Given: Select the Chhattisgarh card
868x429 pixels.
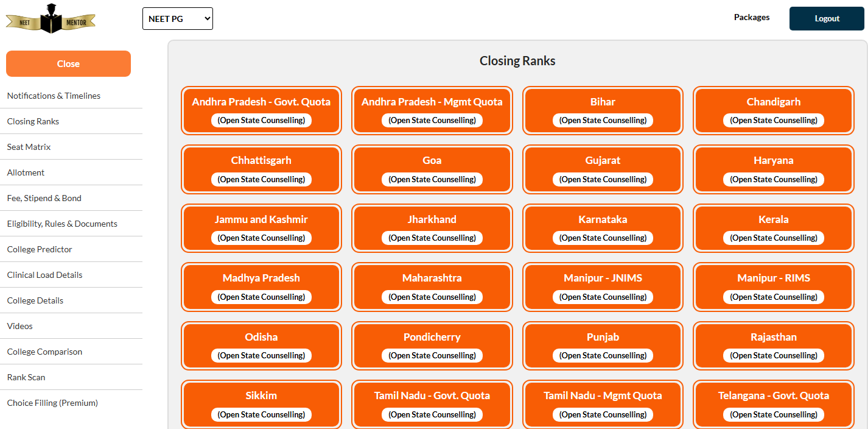Looking at the screenshot, I should (261, 169).
